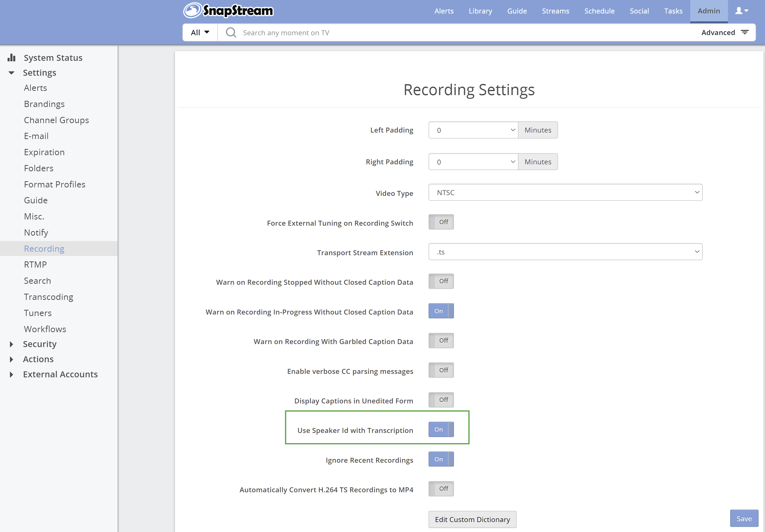Enable Automatically Convert H.264 TS to MP4
The height and width of the screenshot is (532, 765).
click(441, 489)
